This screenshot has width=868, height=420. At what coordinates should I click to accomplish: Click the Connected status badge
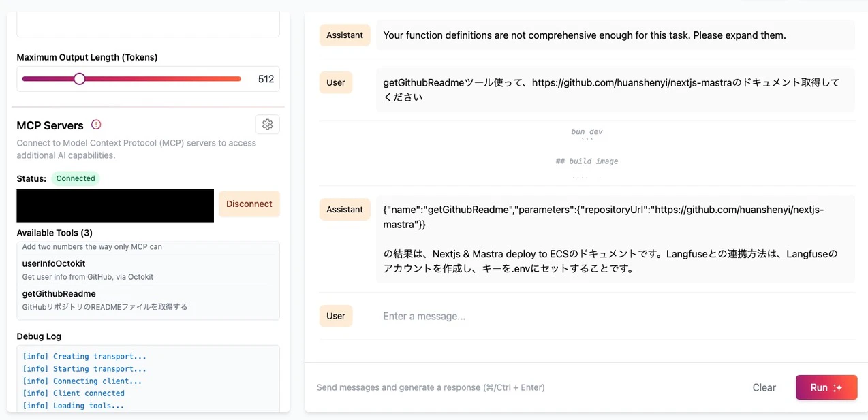(x=76, y=178)
